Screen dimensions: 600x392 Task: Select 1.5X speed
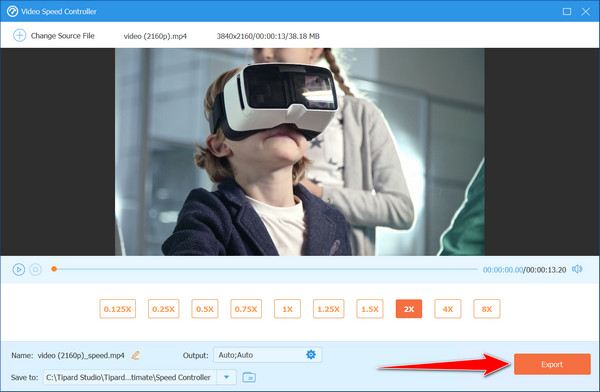pos(370,309)
